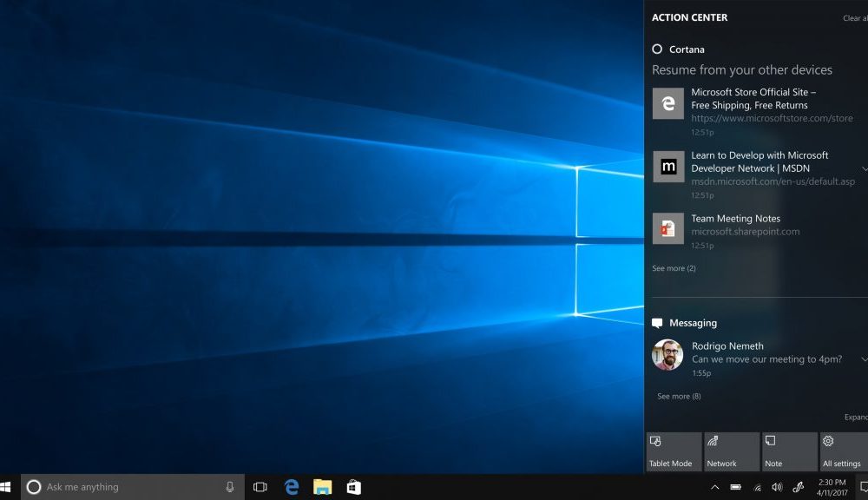Viewport: 868px width, 500px height.
Task: Open the volume control in system tray
Action: click(x=777, y=487)
